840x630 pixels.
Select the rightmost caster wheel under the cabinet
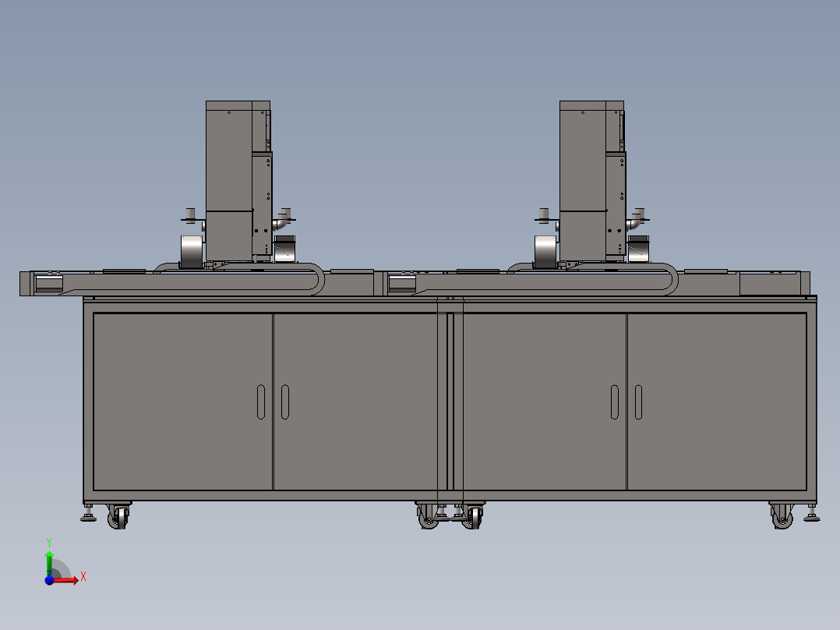782,517
